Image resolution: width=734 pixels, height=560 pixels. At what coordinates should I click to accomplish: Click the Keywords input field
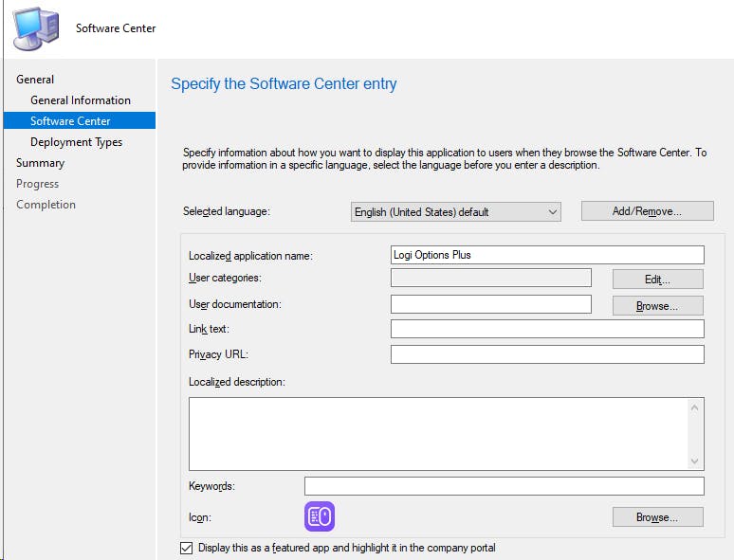[x=504, y=486]
